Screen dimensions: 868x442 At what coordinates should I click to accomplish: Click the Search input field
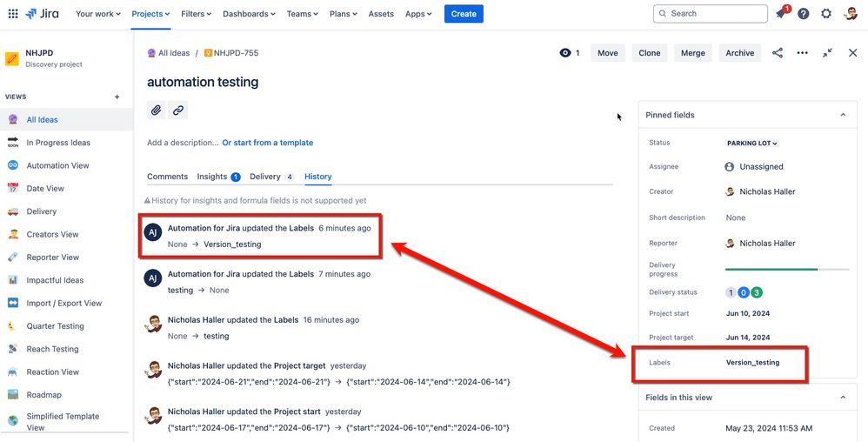(x=711, y=14)
